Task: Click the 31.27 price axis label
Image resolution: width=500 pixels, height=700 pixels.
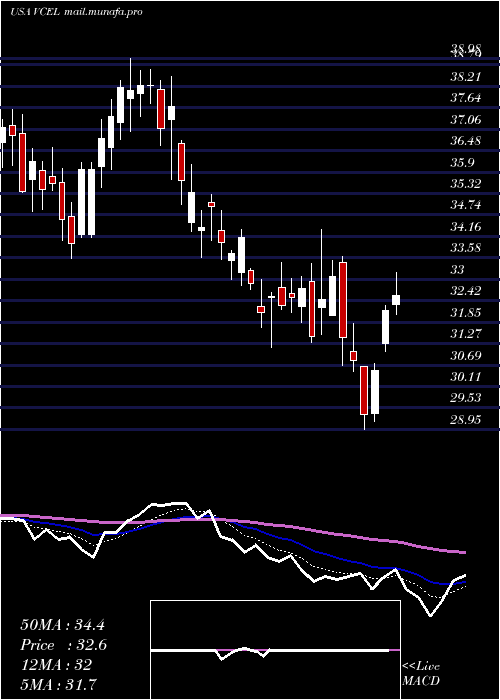Action: point(466,334)
